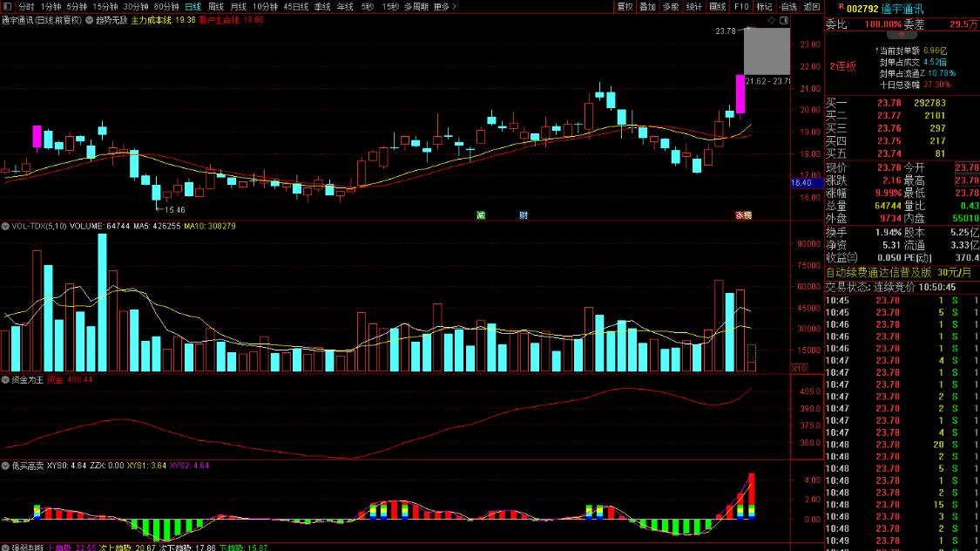Click the 复权 button
Viewport: 980px width, 551px height.
click(x=625, y=7)
